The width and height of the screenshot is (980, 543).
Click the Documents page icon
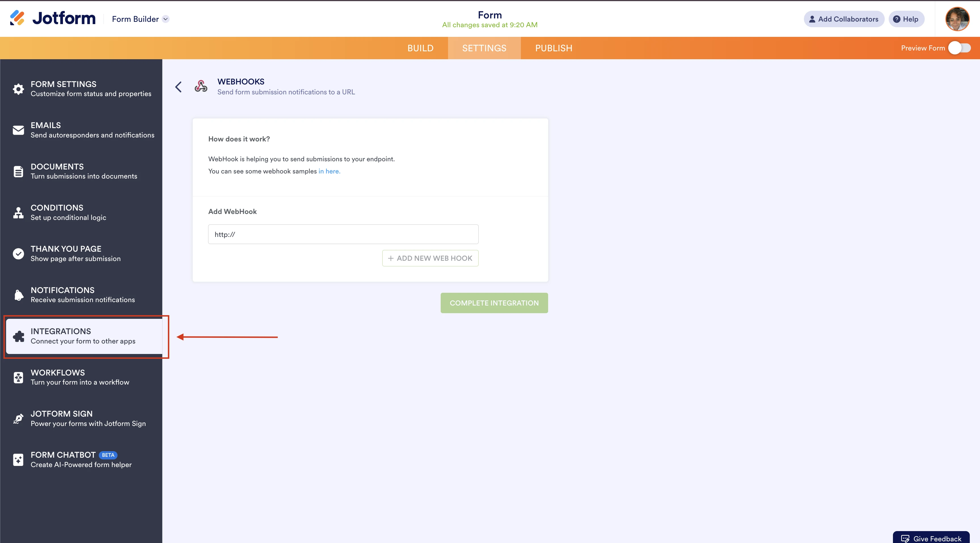[18, 171]
